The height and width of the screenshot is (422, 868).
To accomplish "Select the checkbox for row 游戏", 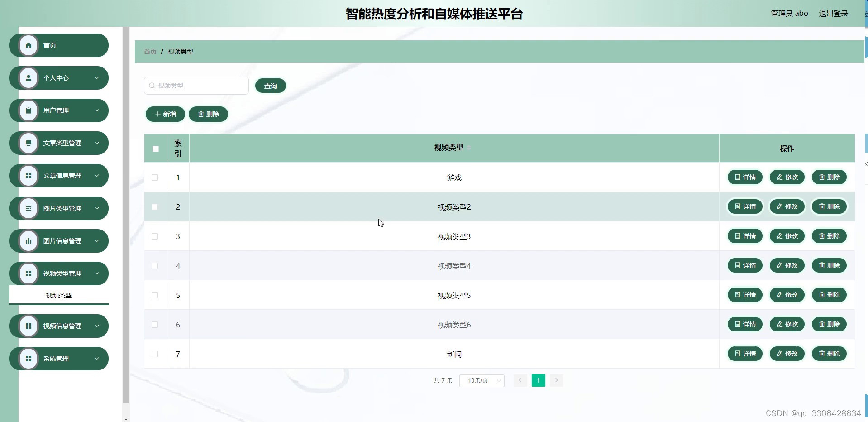I will 155,177.
